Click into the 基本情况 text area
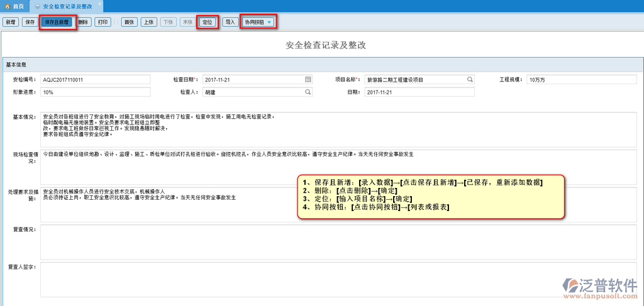Screen dimensions: 644x306 338,129
